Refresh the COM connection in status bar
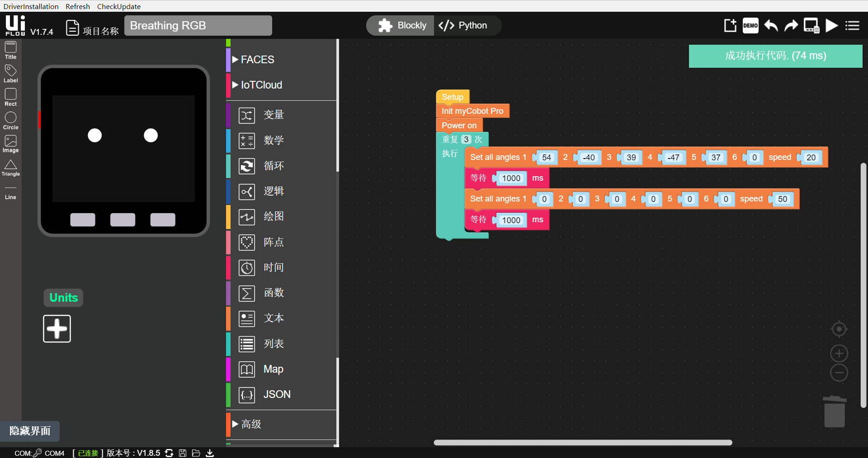868x458 pixels. (x=169, y=453)
